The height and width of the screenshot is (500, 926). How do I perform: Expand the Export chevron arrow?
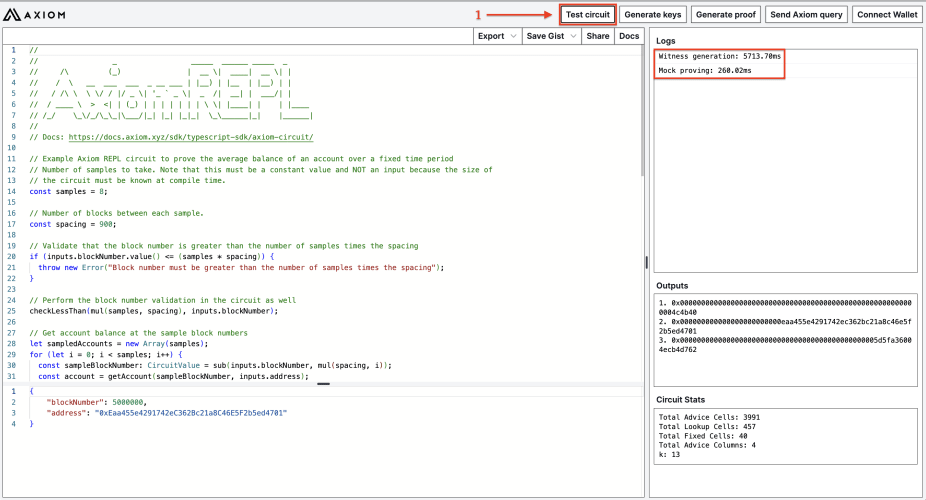[513, 36]
